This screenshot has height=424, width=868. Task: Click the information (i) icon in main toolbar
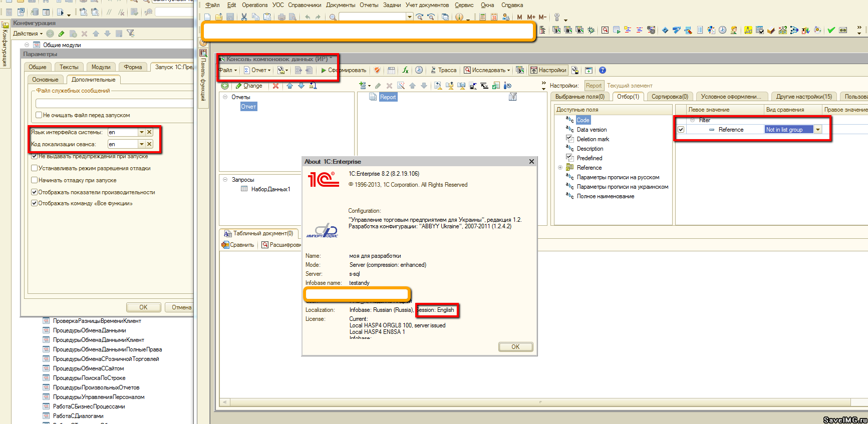pyautogui.click(x=459, y=17)
